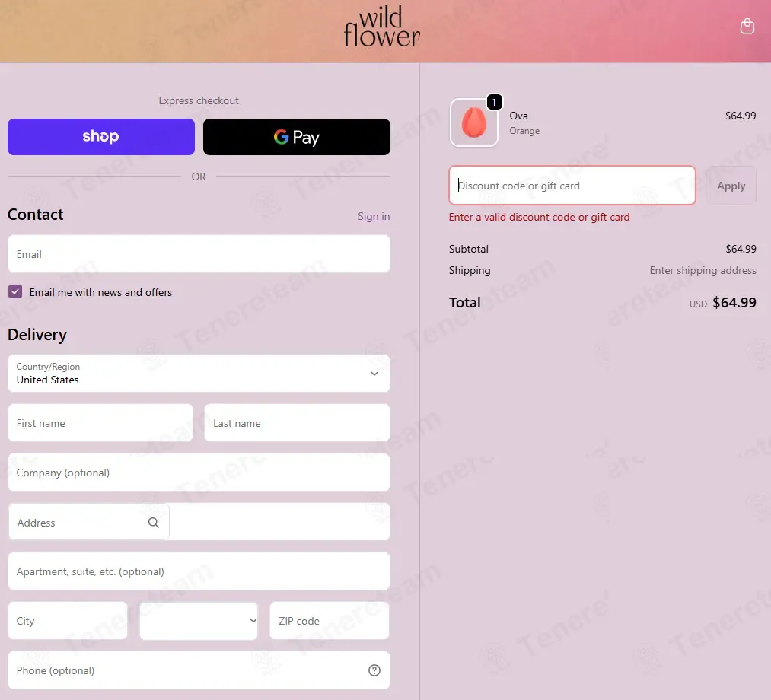
Task: Click the ZIP code field
Action: 330,620
